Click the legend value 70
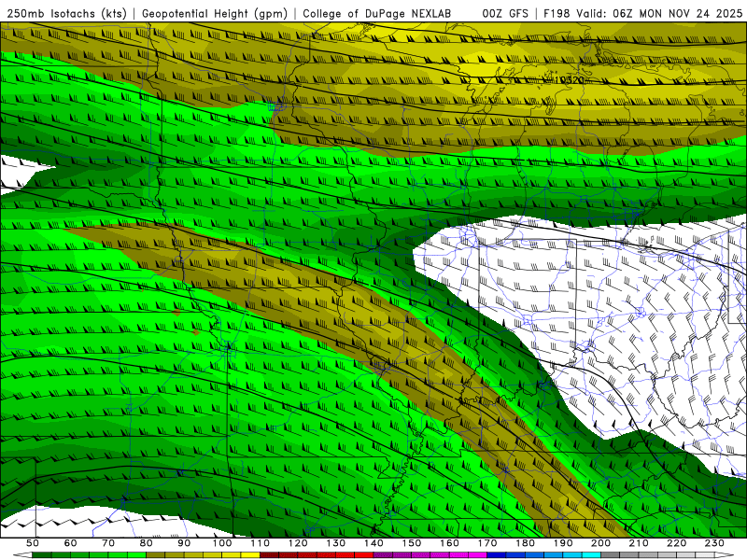 pyautogui.click(x=108, y=543)
